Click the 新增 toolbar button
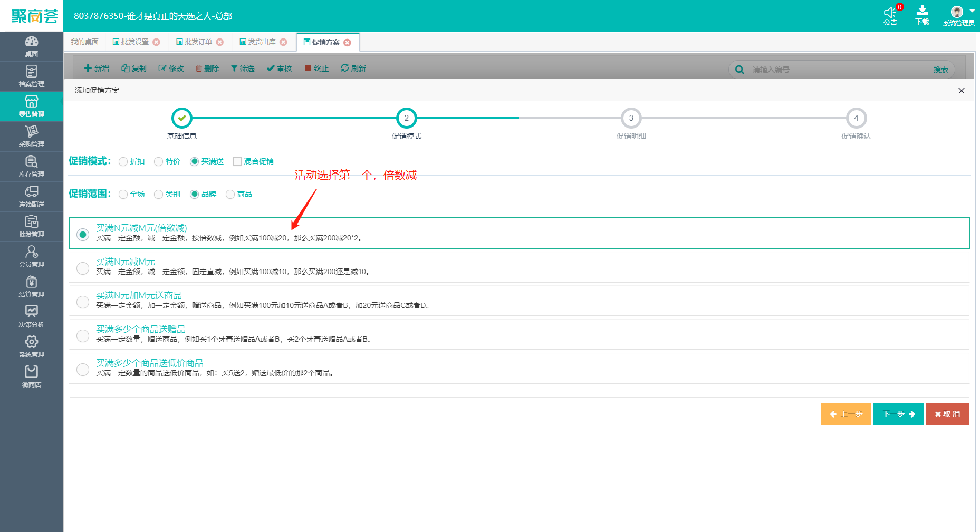 (97, 69)
